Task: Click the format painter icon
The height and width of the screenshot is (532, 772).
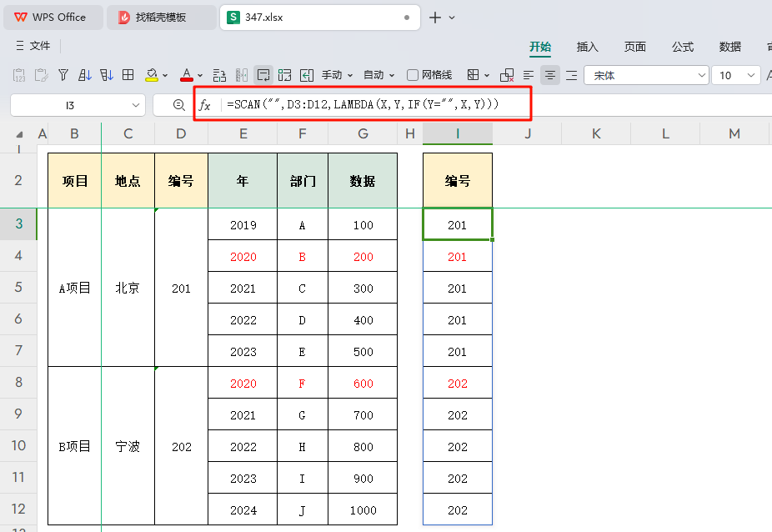Action: tap(41, 75)
